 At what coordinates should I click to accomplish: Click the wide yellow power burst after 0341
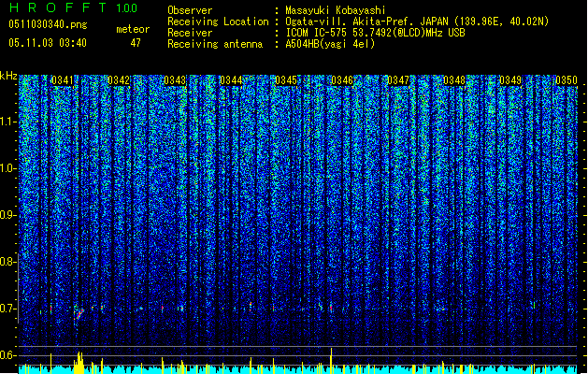(x=79, y=363)
